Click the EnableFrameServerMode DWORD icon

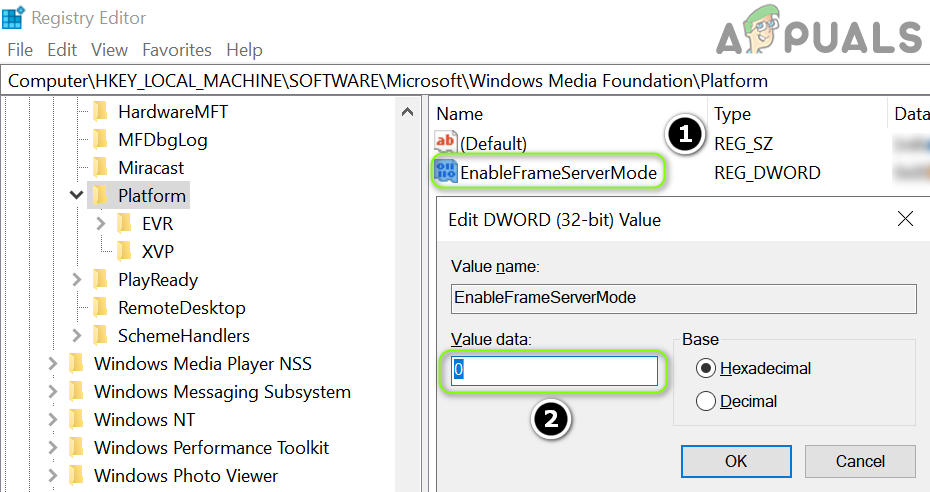pyautogui.click(x=445, y=171)
